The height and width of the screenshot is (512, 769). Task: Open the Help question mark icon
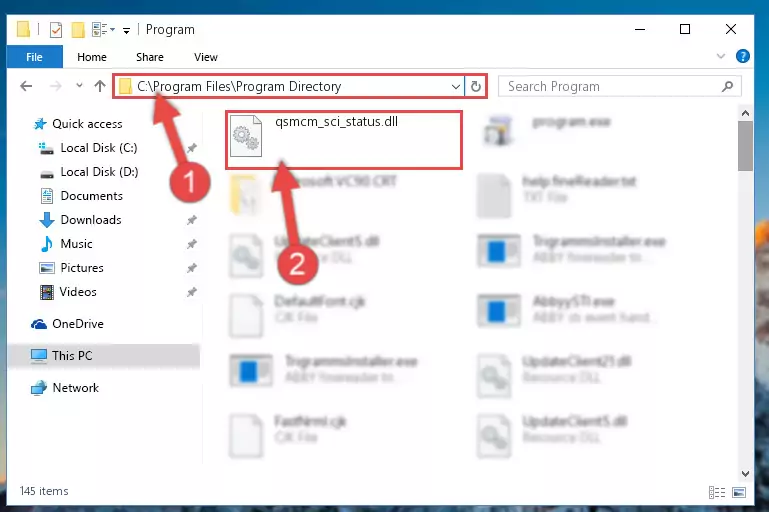[x=743, y=56]
